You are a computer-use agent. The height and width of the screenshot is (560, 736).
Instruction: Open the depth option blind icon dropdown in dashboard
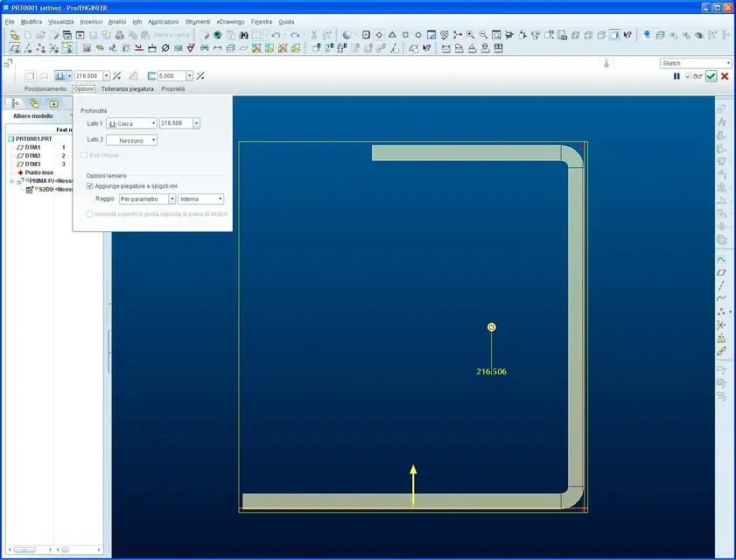[70, 75]
